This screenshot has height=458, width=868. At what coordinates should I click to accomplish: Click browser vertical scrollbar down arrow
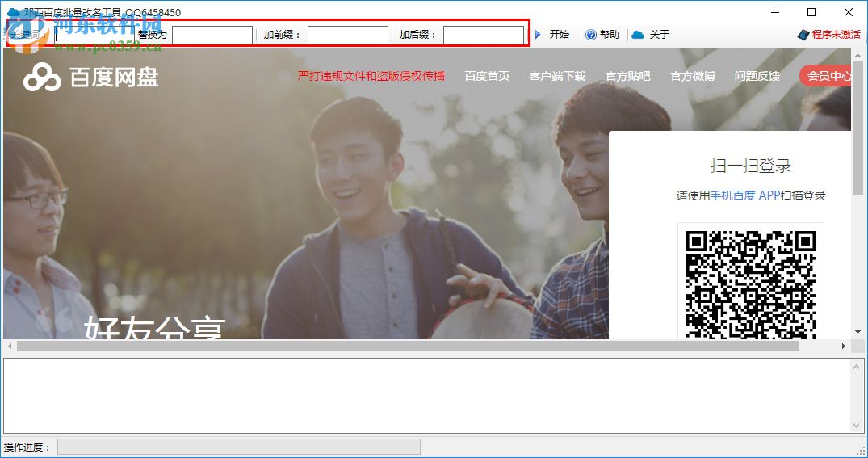[858, 332]
